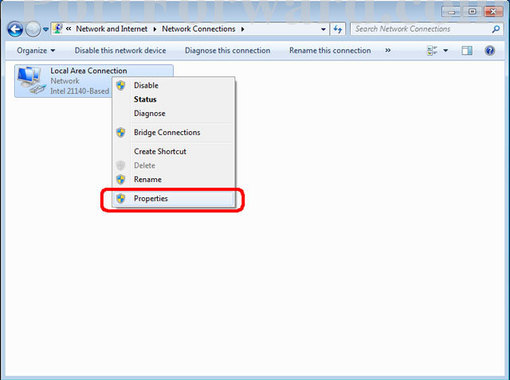Refresh the Network Connections view
This screenshot has height=380, width=510.
pos(338,29)
